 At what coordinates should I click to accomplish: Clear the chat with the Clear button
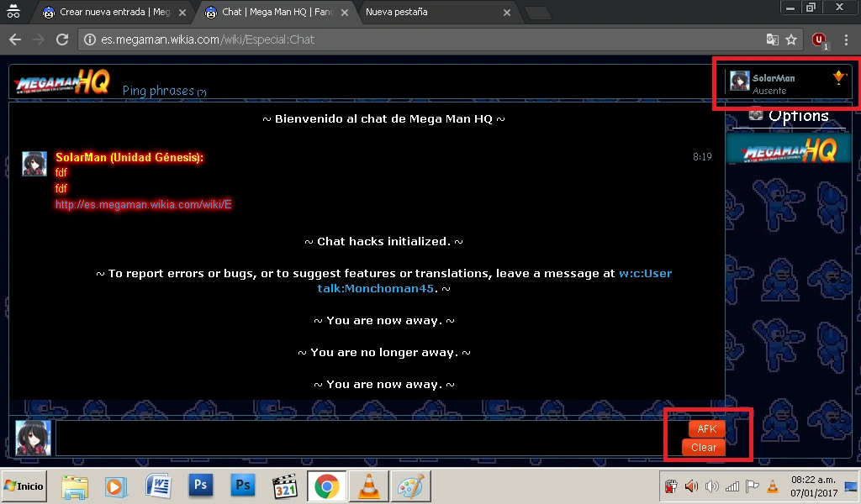pyautogui.click(x=704, y=448)
